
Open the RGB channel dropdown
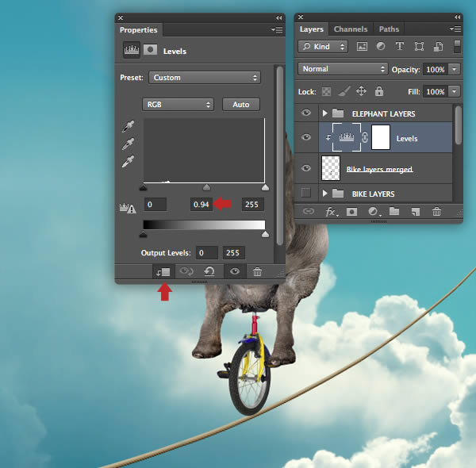pyautogui.click(x=178, y=105)
